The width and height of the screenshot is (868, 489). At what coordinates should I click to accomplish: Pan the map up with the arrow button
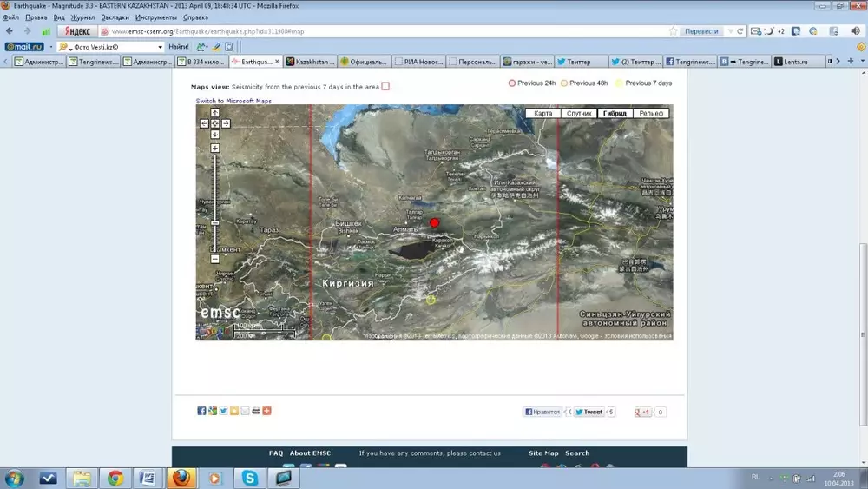tap(214, 113)
